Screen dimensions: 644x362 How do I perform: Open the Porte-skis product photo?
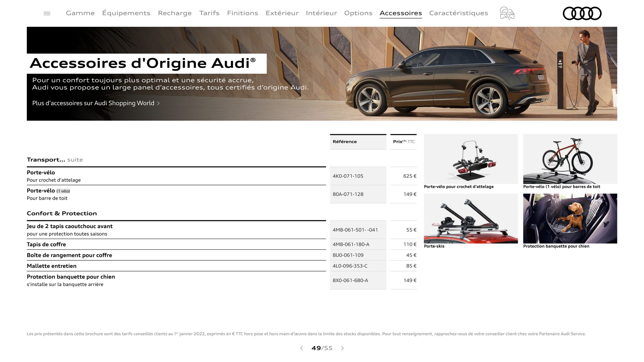click(471, 218)
